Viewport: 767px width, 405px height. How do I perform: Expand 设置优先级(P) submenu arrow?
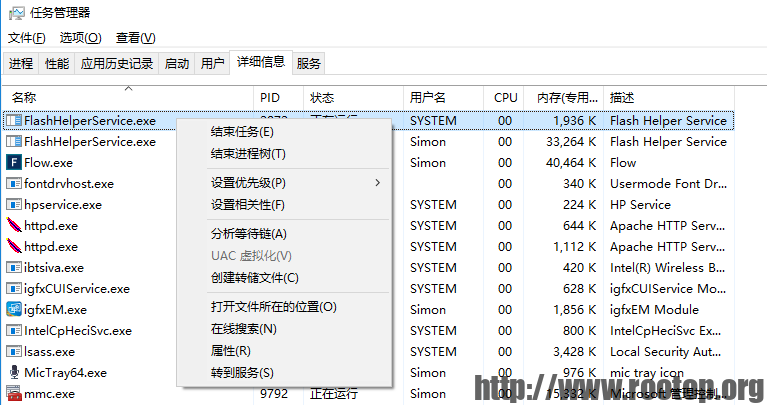(x=377, y=182)
